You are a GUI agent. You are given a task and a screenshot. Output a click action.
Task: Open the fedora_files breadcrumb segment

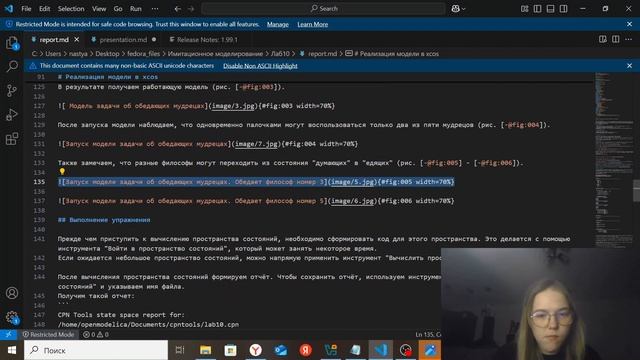coord(143,53)
